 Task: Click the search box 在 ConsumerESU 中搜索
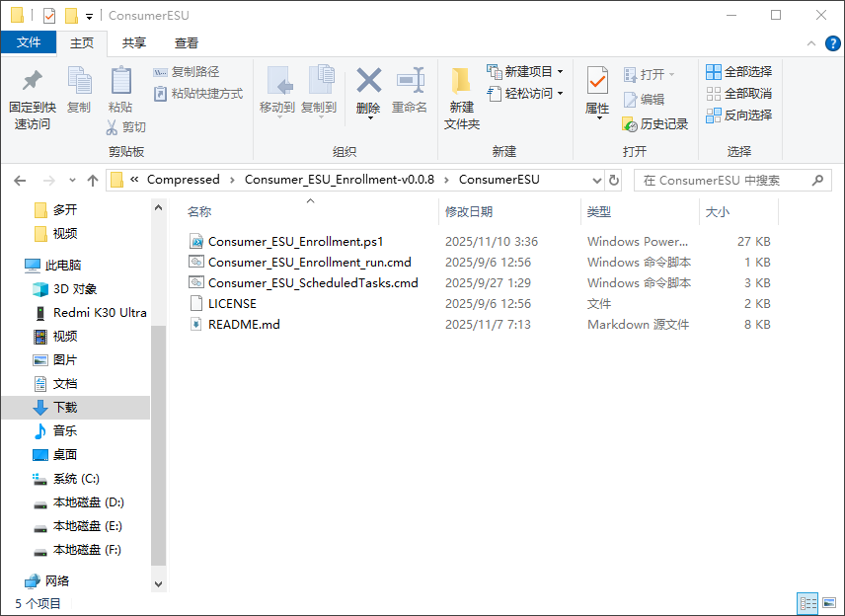point(730,180)
